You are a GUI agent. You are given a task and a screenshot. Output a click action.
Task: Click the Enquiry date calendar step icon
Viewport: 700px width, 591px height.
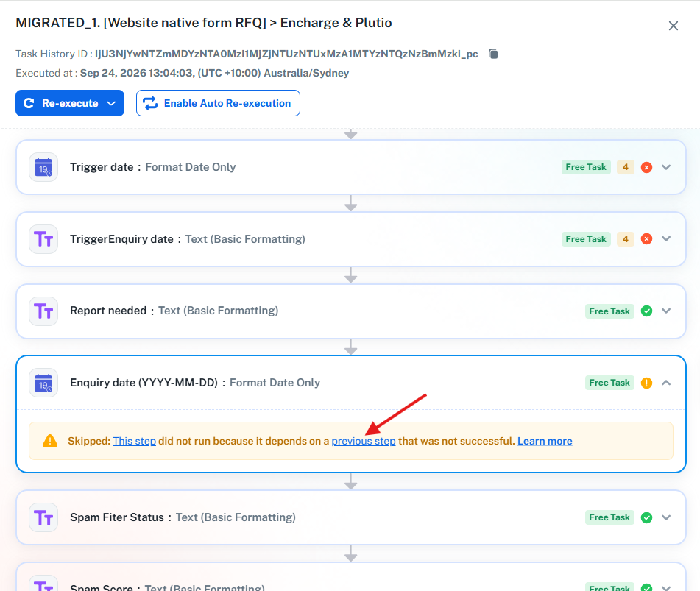[43, 383]
